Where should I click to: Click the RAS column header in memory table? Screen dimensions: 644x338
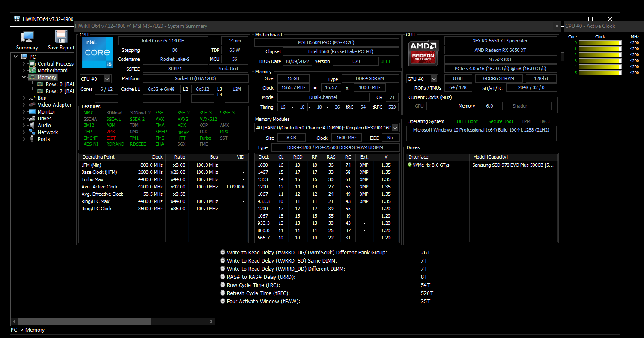pyautogui.click(x=331, y=157)
